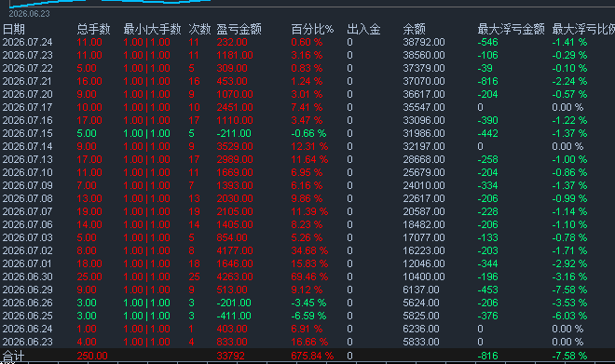Select the 2026.06.23 first date row

pos(307,342)
